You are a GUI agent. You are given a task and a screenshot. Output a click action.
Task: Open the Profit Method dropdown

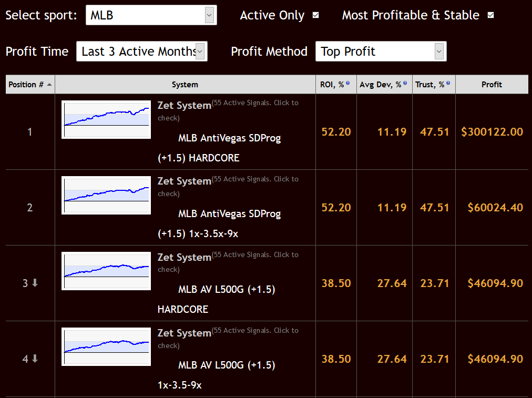(x=380, y=51)
